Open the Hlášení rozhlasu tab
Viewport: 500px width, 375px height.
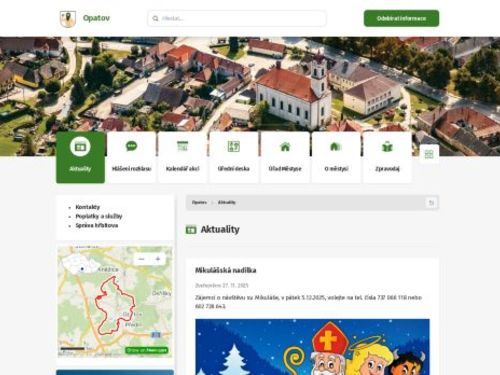(131, 157)
